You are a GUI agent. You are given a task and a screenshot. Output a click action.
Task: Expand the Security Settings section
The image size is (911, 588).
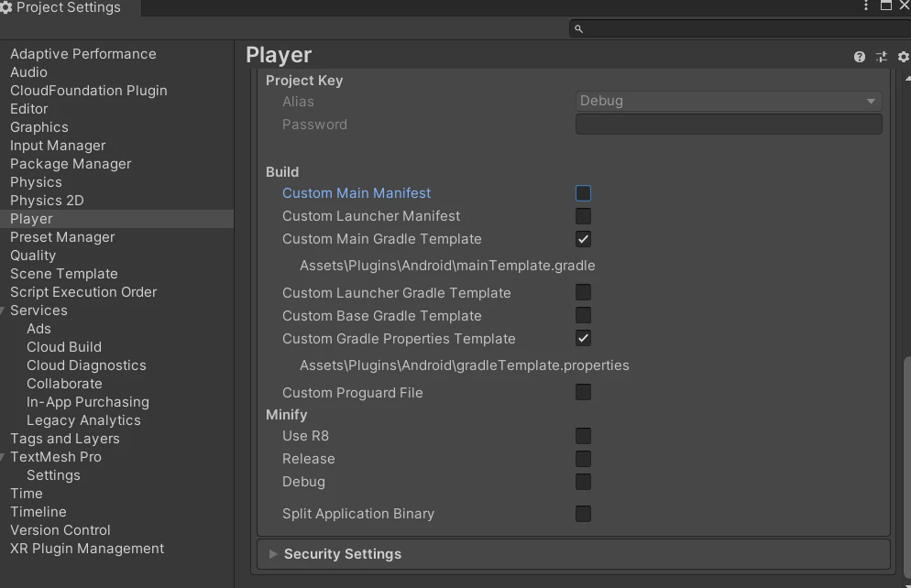[272, 554]
